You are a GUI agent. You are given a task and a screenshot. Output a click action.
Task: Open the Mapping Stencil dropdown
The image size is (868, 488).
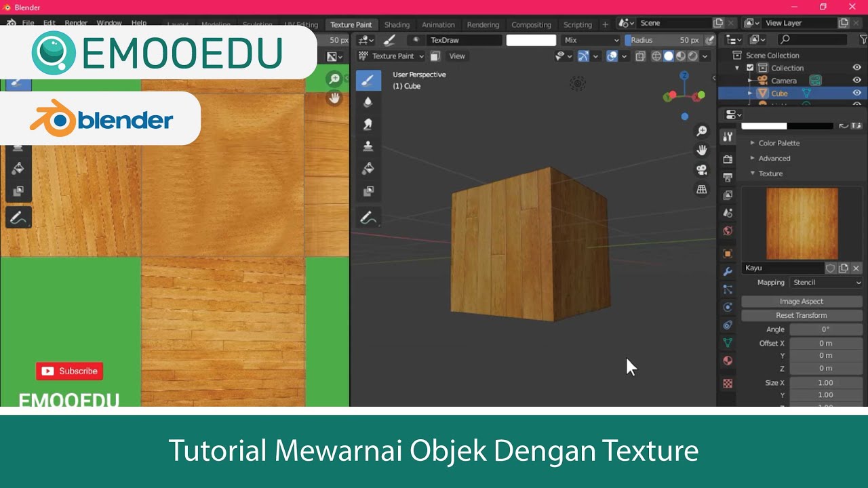826,283
